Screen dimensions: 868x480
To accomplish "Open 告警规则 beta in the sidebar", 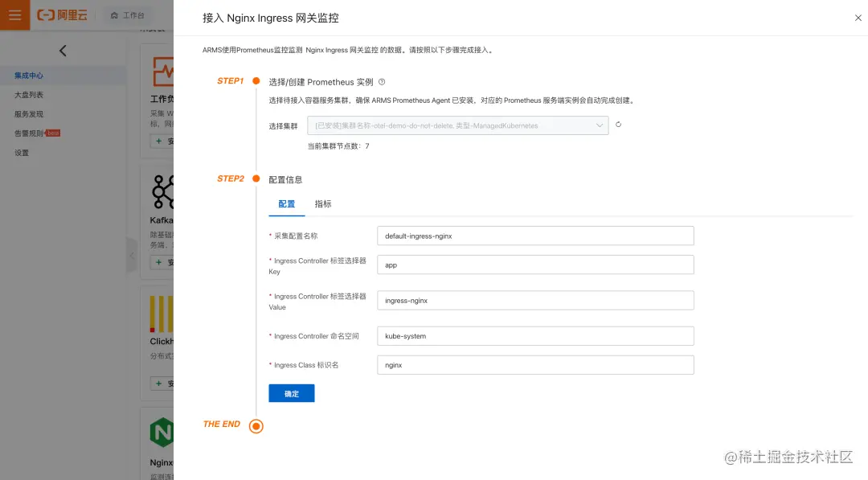I will pos(37,133).
